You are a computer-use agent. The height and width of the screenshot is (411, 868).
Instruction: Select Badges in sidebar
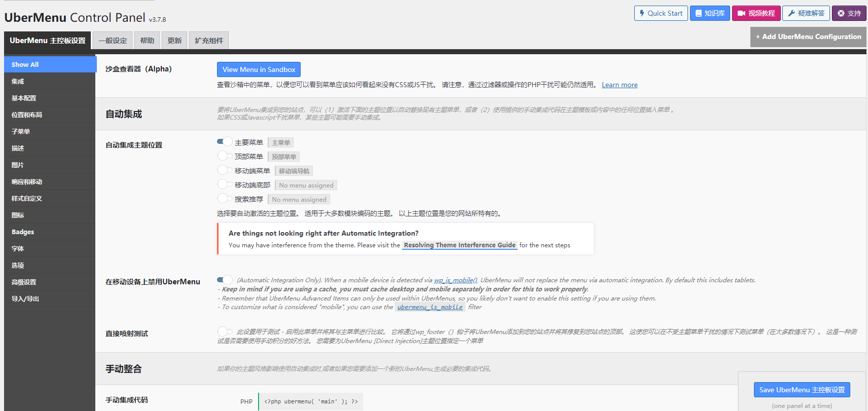click(50, 232)
